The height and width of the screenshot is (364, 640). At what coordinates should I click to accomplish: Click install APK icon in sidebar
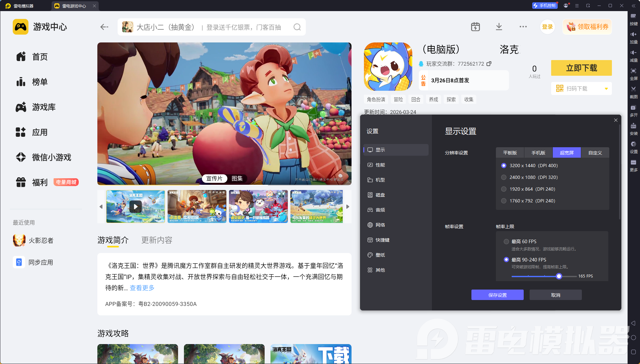pos(633,129)
